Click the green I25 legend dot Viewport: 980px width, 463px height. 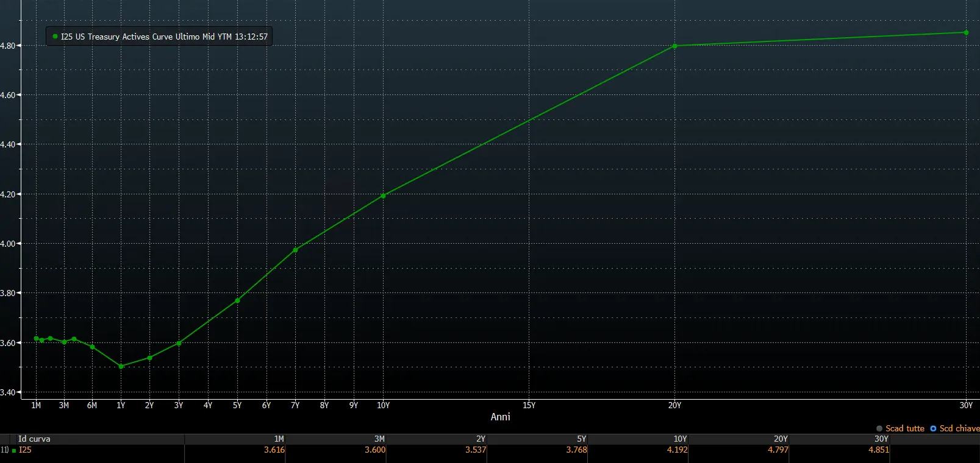pos(55,37)
